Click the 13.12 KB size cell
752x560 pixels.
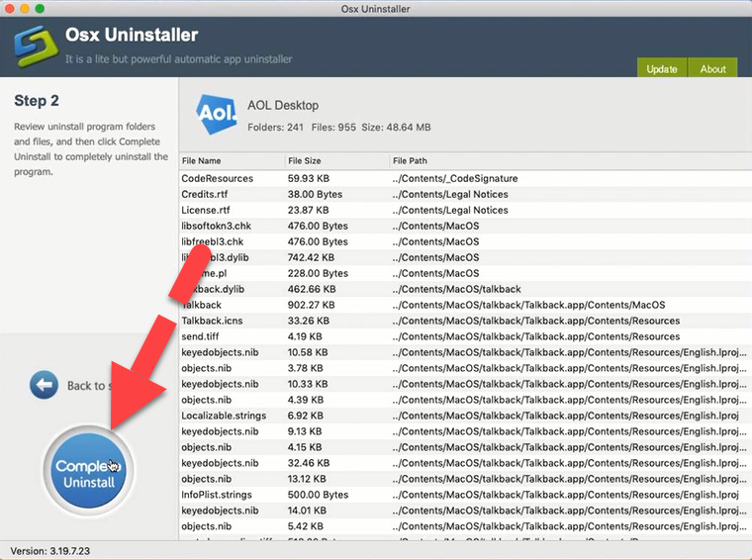[x=307, y=479]
